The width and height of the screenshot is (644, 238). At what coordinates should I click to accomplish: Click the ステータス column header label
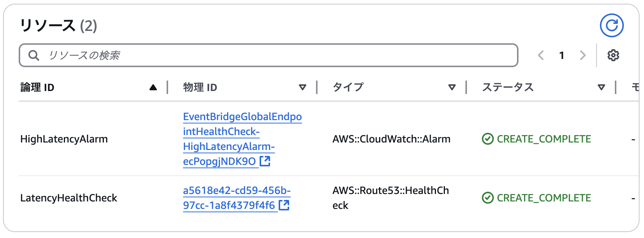pyautogui.click(x=508, y=88)
